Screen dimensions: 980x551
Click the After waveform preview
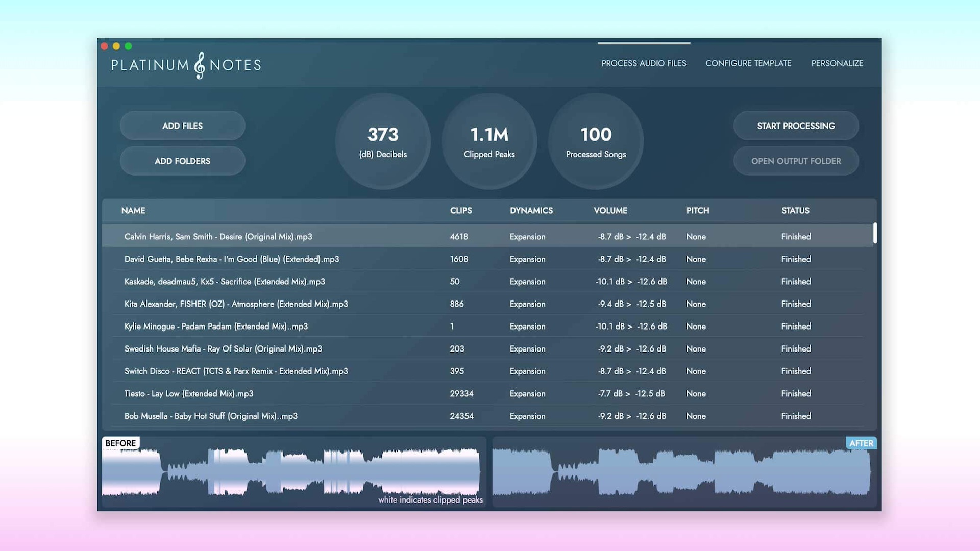[x=684, y=472]
